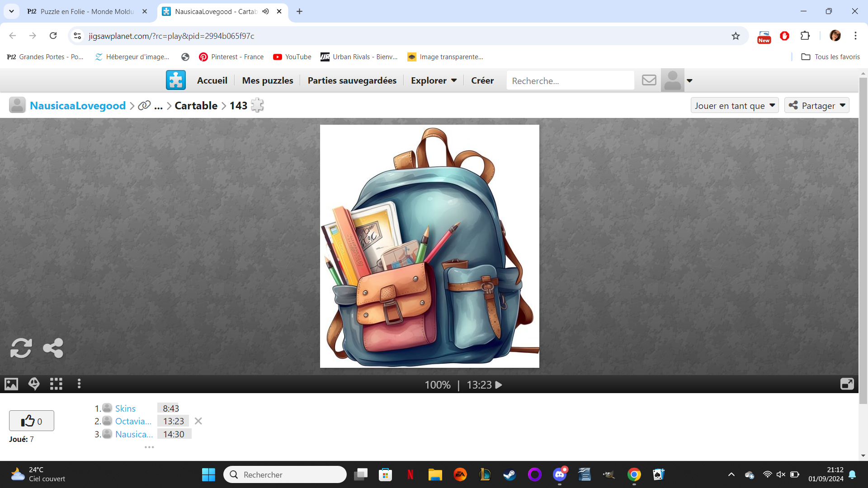The width and height of the screenshot is (868, 488).
Task: Open the Jouer en tant que dropdown
Action: tap(735, 106)
